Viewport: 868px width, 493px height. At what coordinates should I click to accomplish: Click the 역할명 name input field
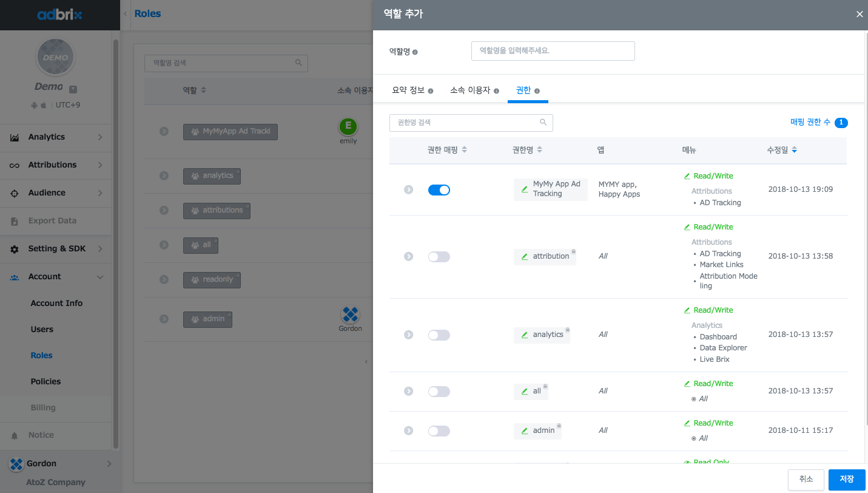click(553, 51)
